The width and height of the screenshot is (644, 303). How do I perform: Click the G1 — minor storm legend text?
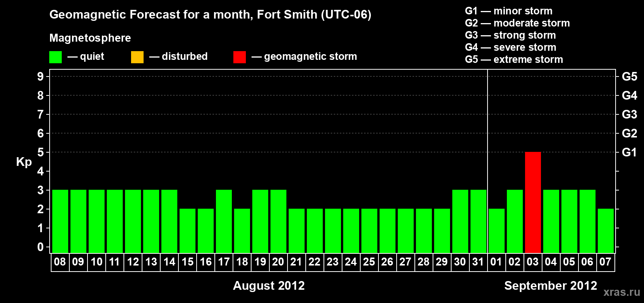[509, 11]
